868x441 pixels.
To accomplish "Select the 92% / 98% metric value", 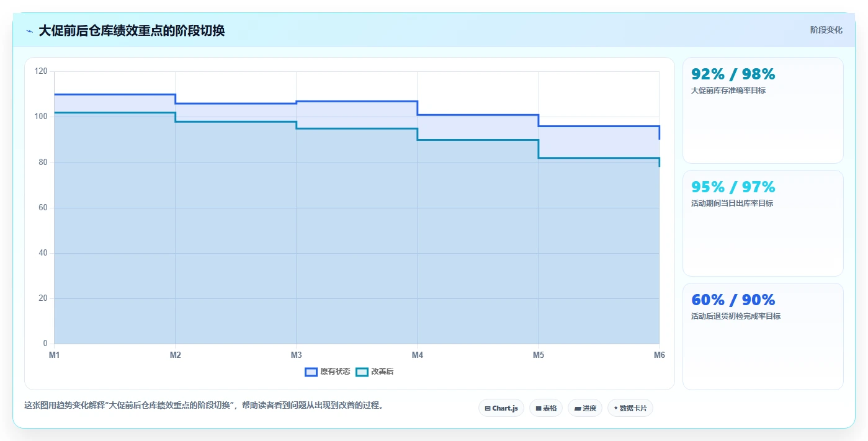I will coord(733,74).
